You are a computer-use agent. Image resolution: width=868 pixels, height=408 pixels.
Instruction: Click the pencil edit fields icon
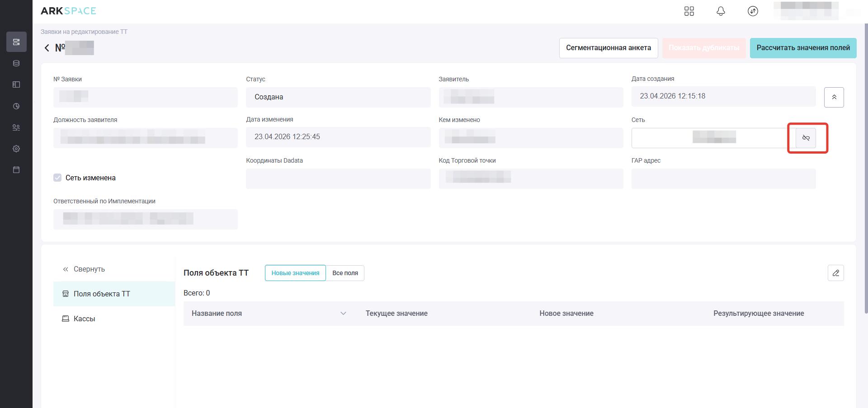(x=835, y=273)
